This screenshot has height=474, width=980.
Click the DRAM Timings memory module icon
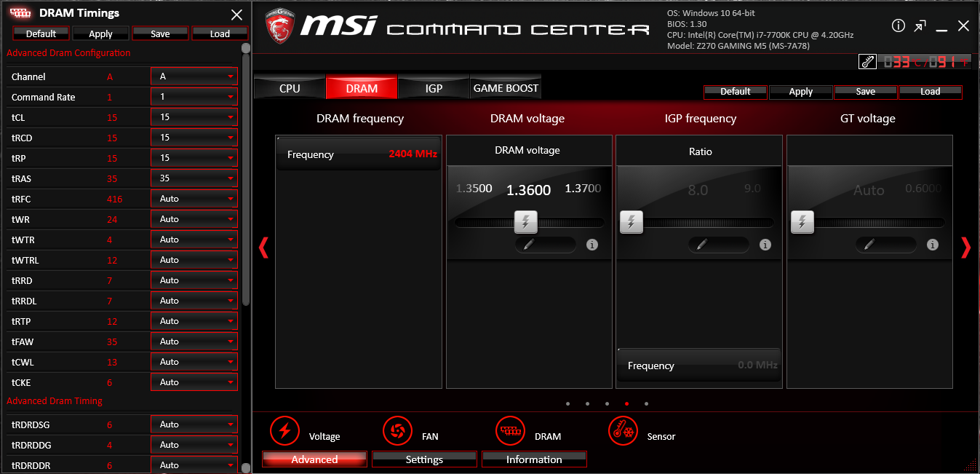point(20,13)
